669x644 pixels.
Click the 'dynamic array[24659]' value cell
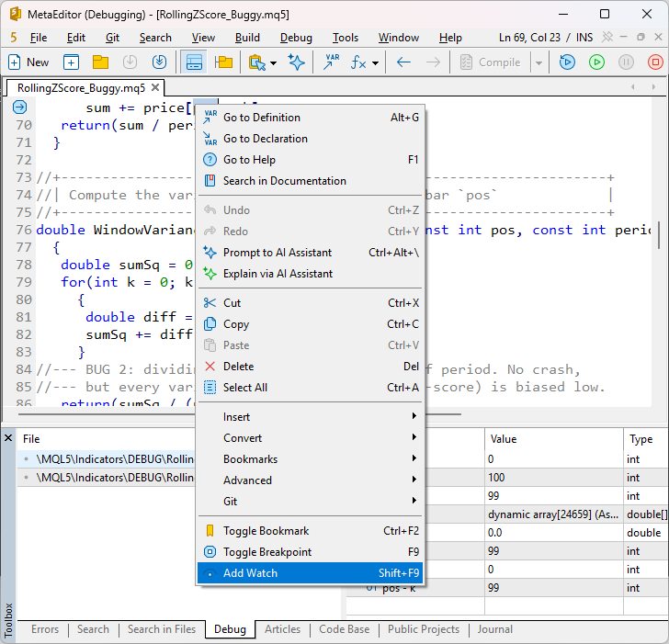(x=554, y=514)
